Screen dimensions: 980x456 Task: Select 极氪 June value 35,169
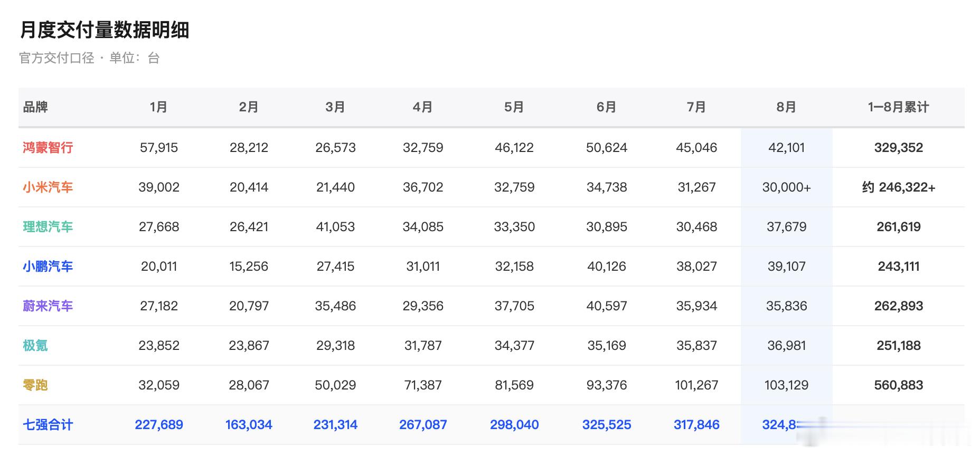(607, 346)
